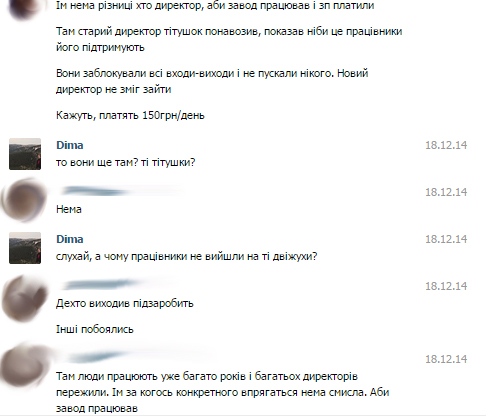Select the 18.12.14 timestamp beside "Нема" message
Image resolution: width=486 pixels, height=416 pixels.
[446, 192]
